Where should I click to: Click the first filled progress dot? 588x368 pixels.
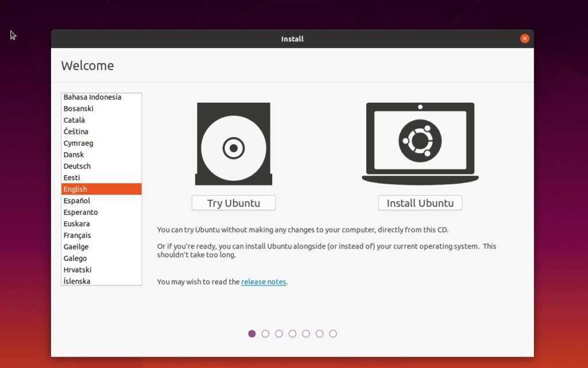[x=252, y=334]
